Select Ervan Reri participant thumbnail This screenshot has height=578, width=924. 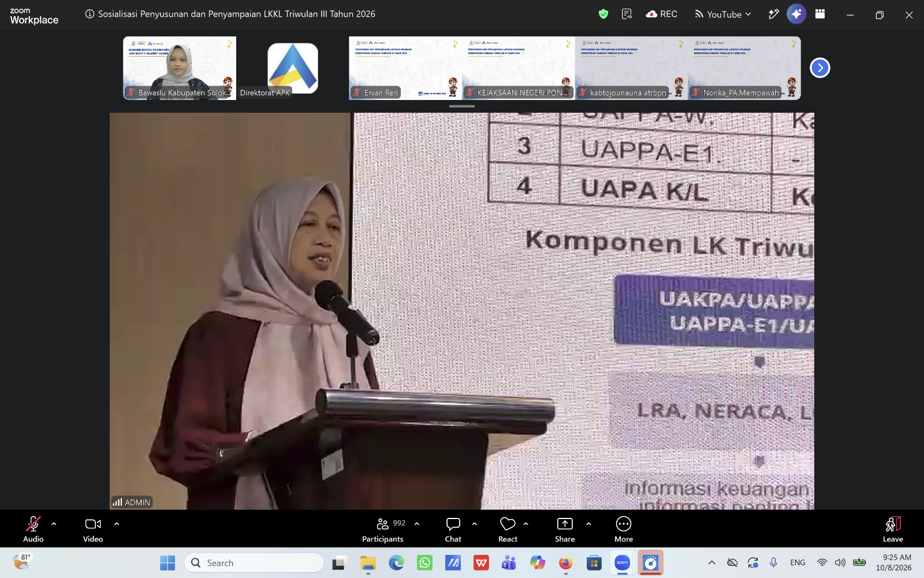coord(405,68)
